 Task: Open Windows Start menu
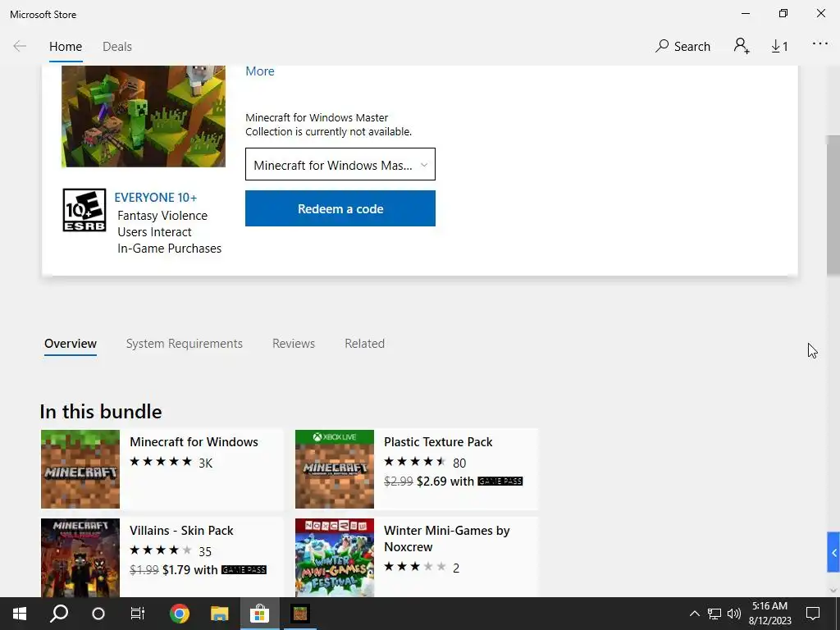tap(20, 614)
